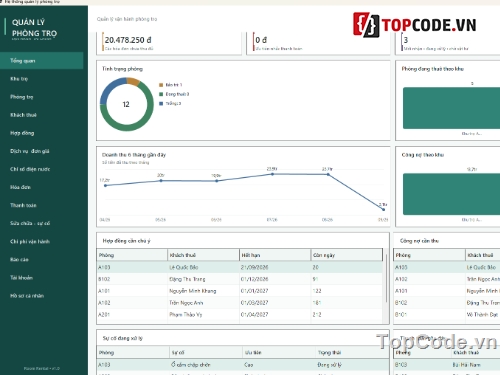Open the Tổng quan dashboard menu item
This screenshot has width=500, height=375.
click(42, 61)
